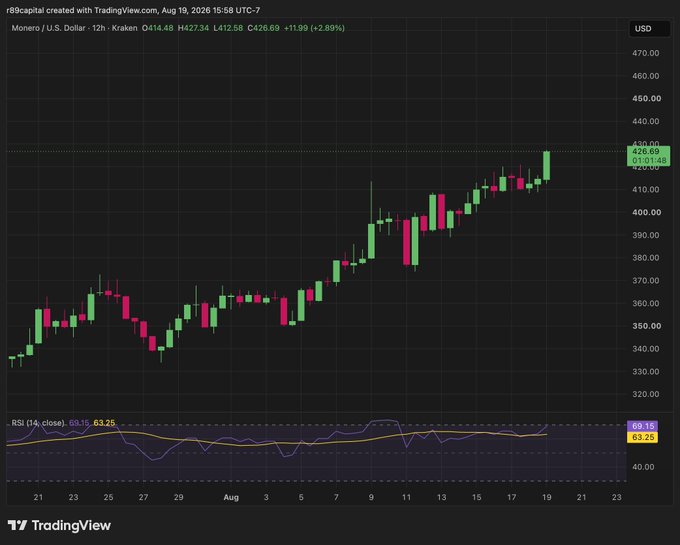Click the TradingView wordmark
The height and width of the screenshot is (545, 680).
(x=72, y=525)
